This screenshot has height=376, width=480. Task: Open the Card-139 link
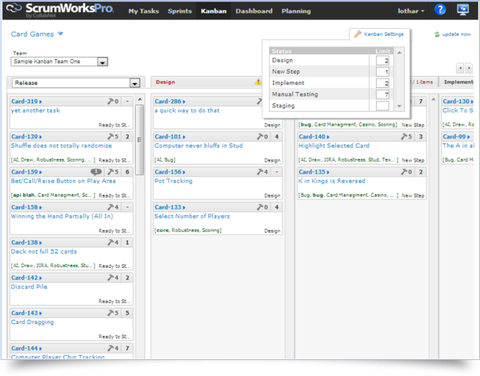click(x=26, y=137)
